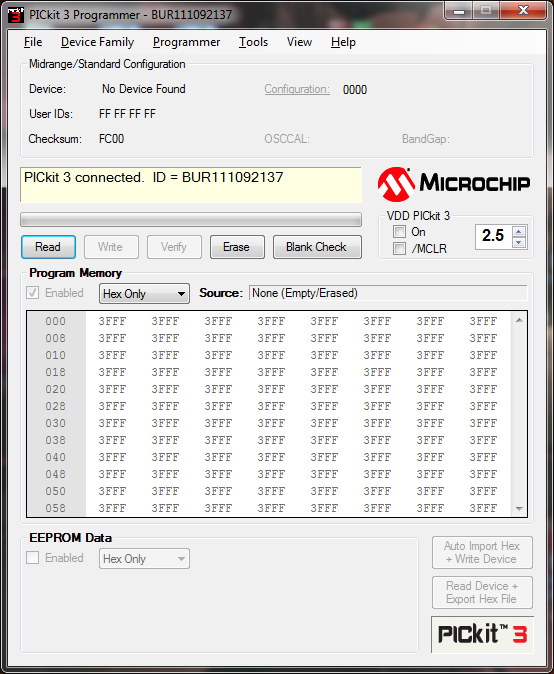Click the No Device Found text

coord(144,89)
